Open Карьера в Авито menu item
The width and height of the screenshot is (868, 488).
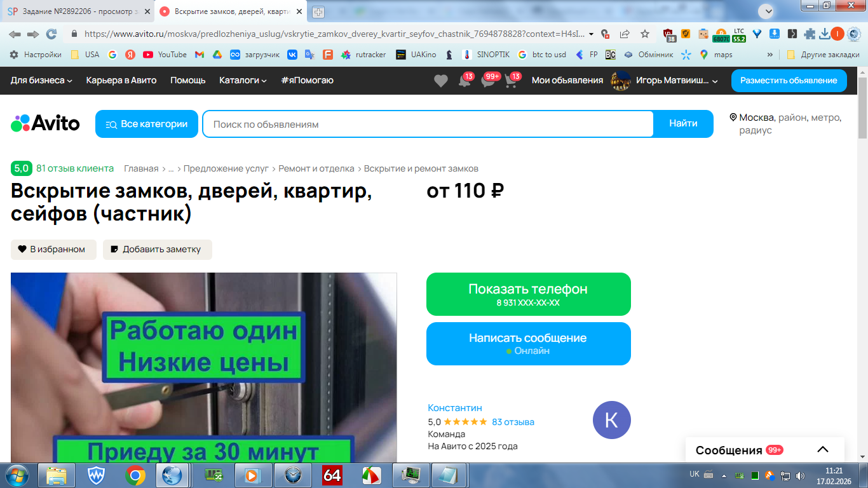coord(121,81)
